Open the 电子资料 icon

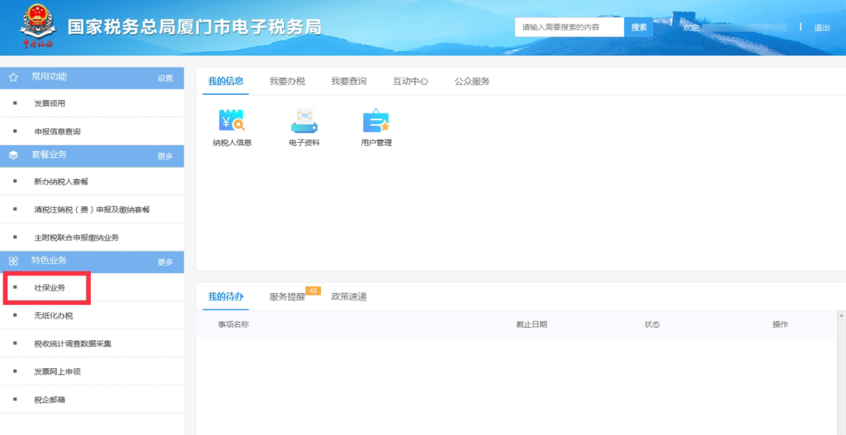pyautogui.click(x=304, y=128)
